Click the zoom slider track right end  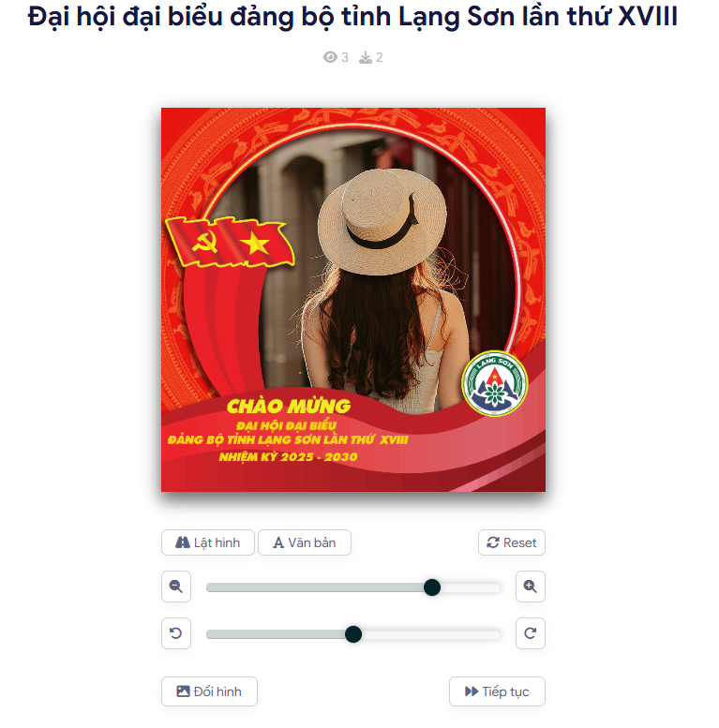[495, 587]
